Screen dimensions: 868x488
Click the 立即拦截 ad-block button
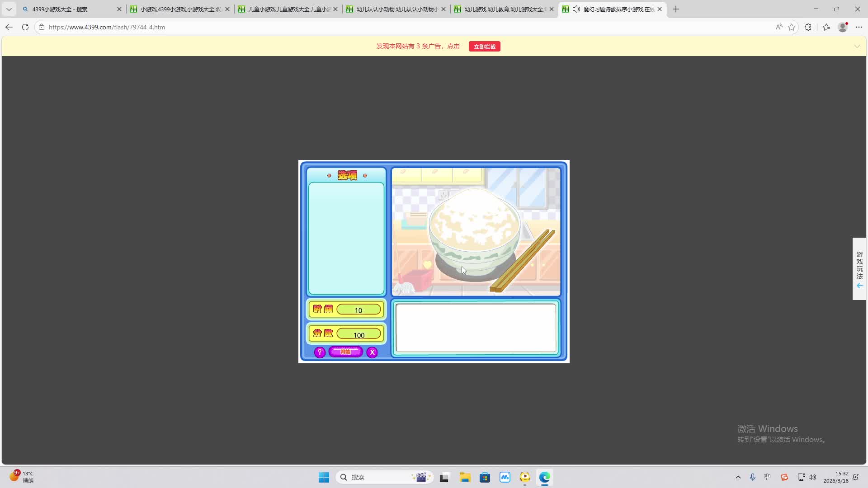click(484, 47)
